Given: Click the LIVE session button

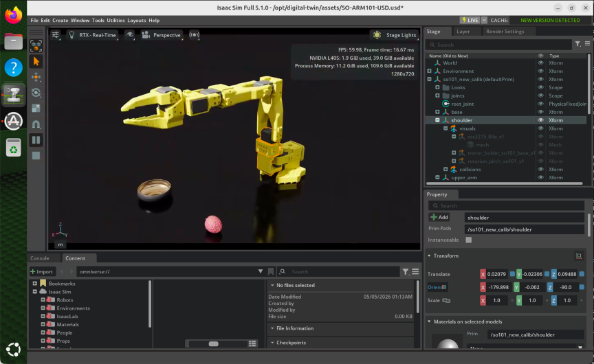Looking at the screenshot, I should (470, 21).
